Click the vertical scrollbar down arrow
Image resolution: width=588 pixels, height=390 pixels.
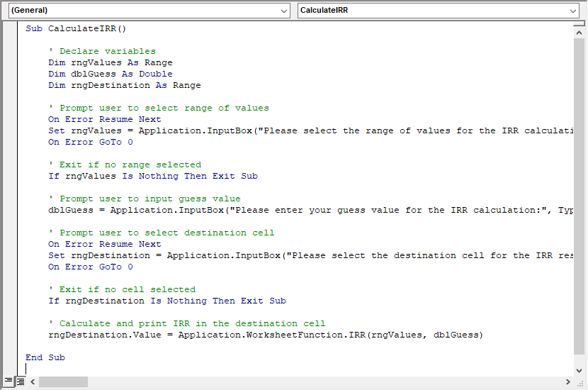(579, 370)
